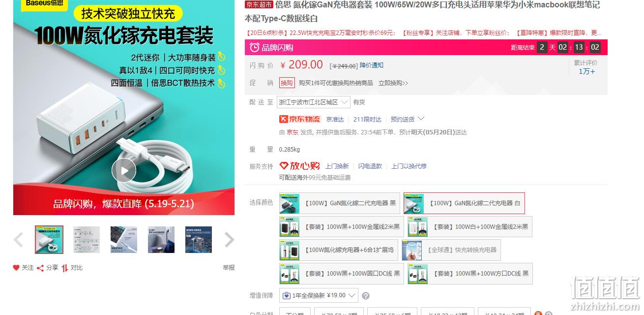The image size is (644, 315).
Task: Click the 分享 share icon
Action: tap(40, 268)
